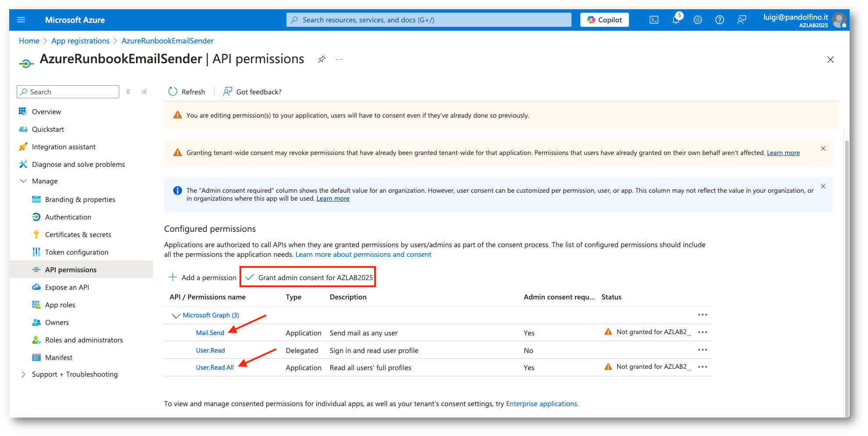
Task: Click the 'Status' column header
Action: [x=611, y=297]
